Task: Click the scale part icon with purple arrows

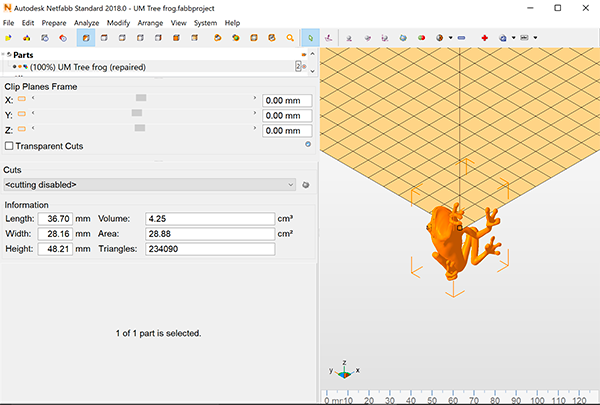Action: coord(385,38)
